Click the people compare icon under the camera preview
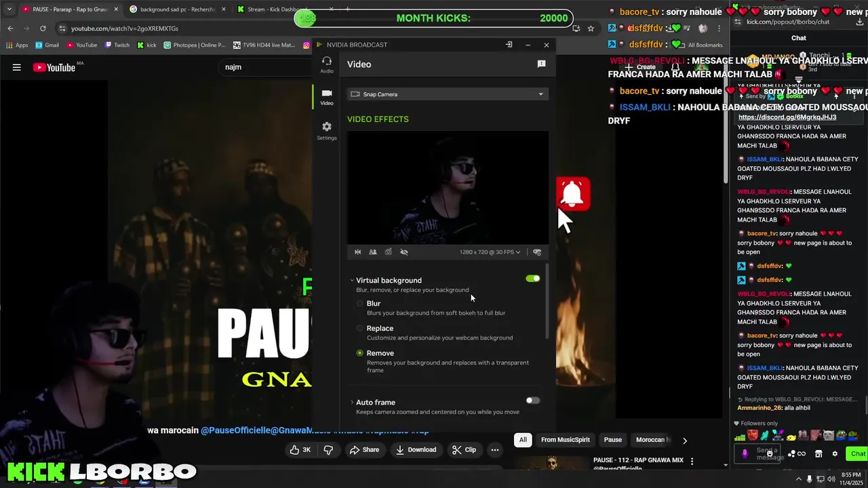868x488 pixels. point(373,252)
